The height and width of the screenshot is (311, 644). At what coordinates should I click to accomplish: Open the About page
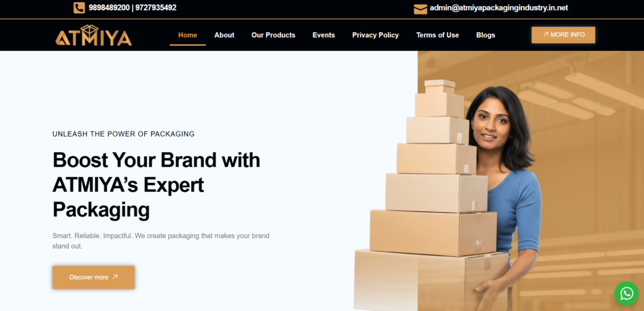click(225, 35)
